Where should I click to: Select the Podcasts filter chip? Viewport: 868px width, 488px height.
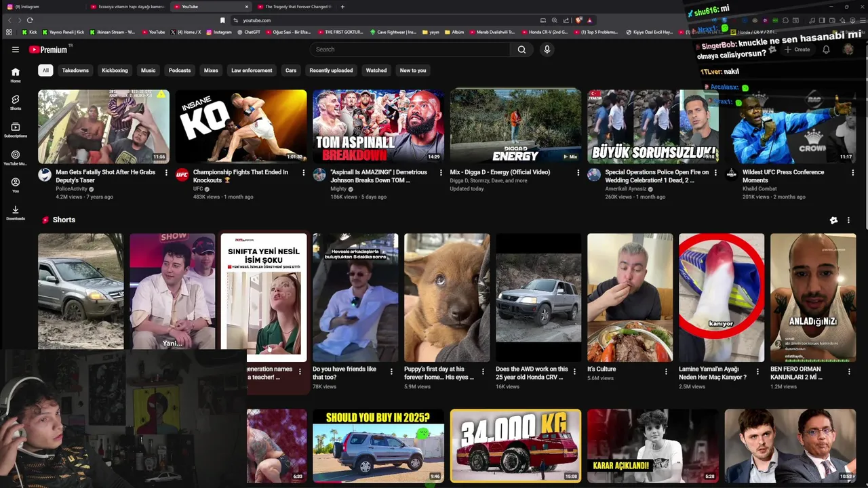(x=180, y=70)
